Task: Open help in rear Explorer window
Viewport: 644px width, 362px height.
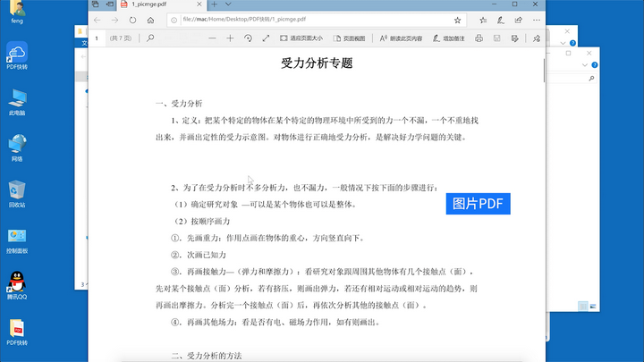Action: pos(572,43)
